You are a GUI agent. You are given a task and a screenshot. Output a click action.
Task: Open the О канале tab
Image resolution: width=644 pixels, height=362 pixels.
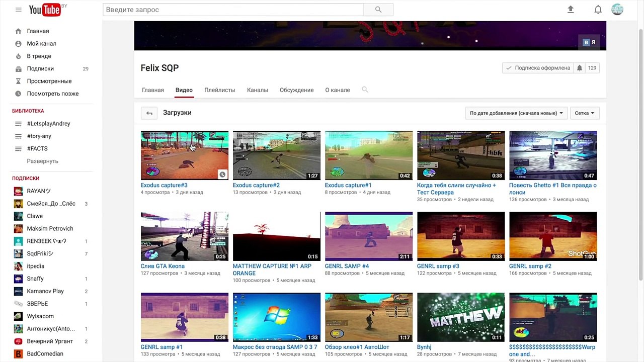click(338, 90)
